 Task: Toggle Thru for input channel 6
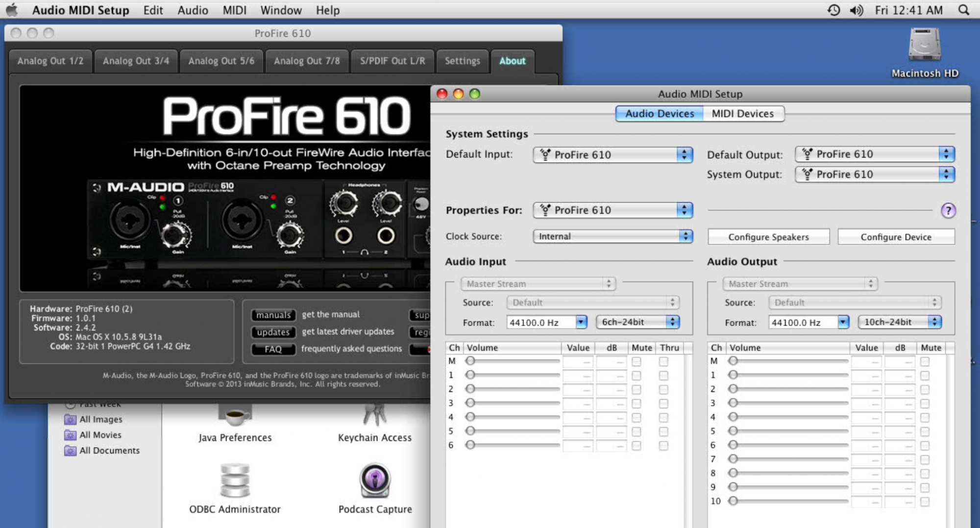[x=663, y=446]
